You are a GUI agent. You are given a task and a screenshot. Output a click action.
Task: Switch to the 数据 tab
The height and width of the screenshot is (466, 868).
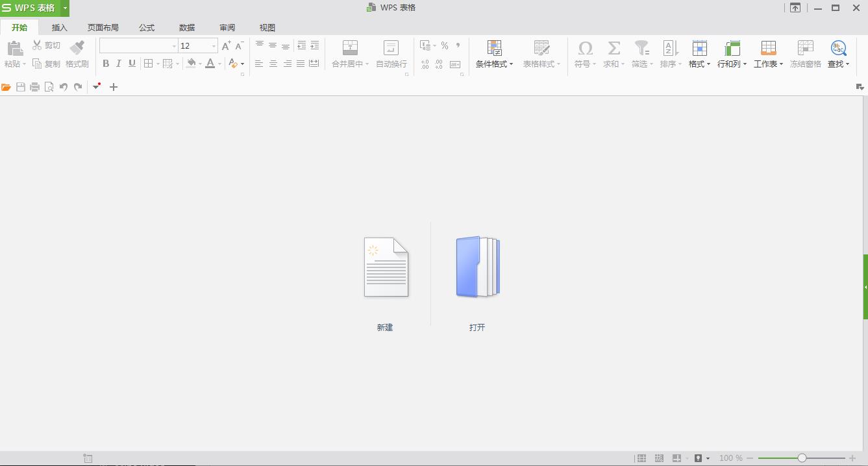point(187,27)
